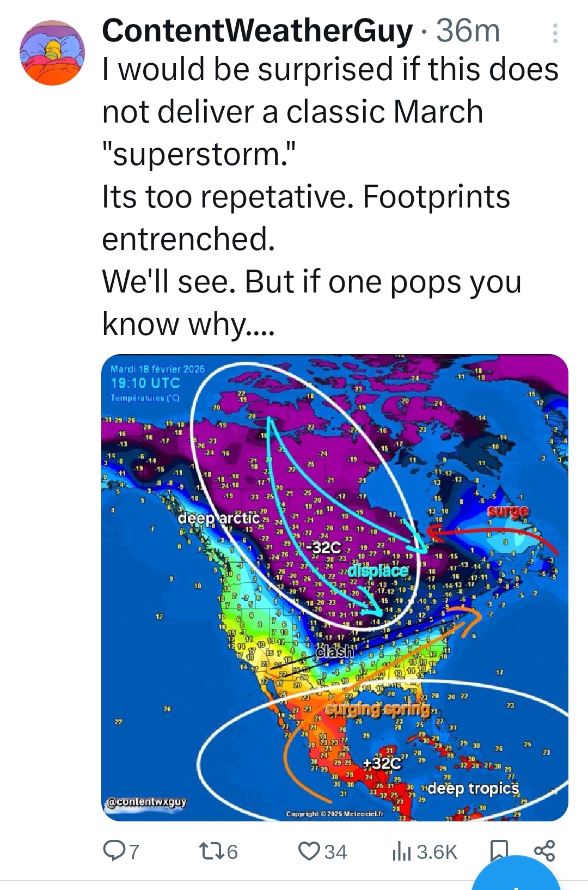This screenshot has height=890, width=588.
Task: View analytics via the bar-chart icon
Action: (401, 851)
